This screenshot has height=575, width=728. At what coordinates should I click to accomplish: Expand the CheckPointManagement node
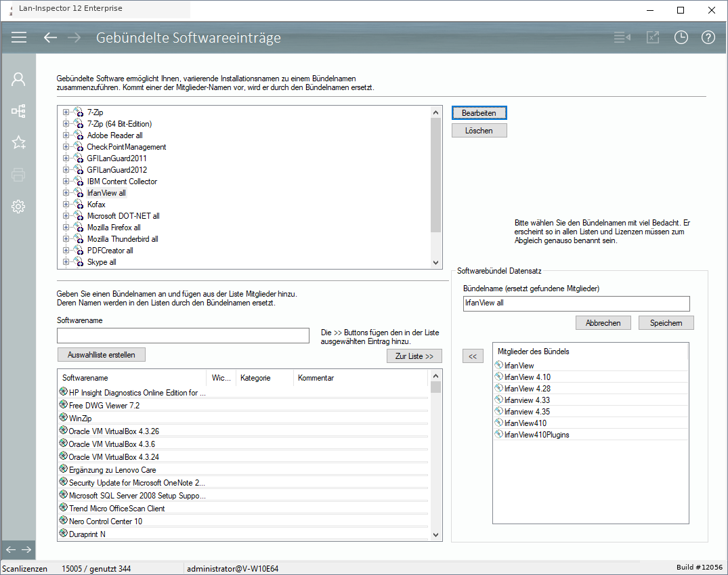point(66,147)
